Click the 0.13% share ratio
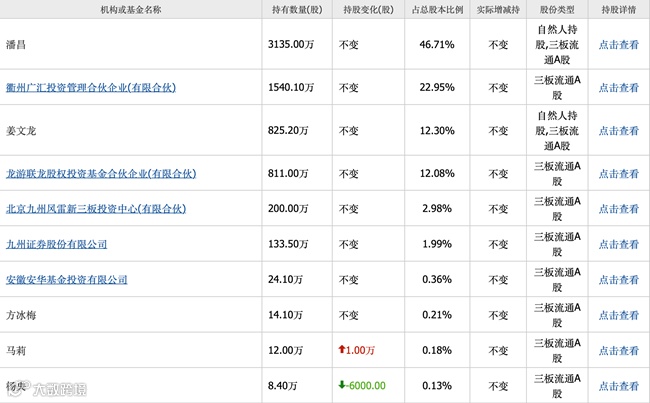 [437, 386]
